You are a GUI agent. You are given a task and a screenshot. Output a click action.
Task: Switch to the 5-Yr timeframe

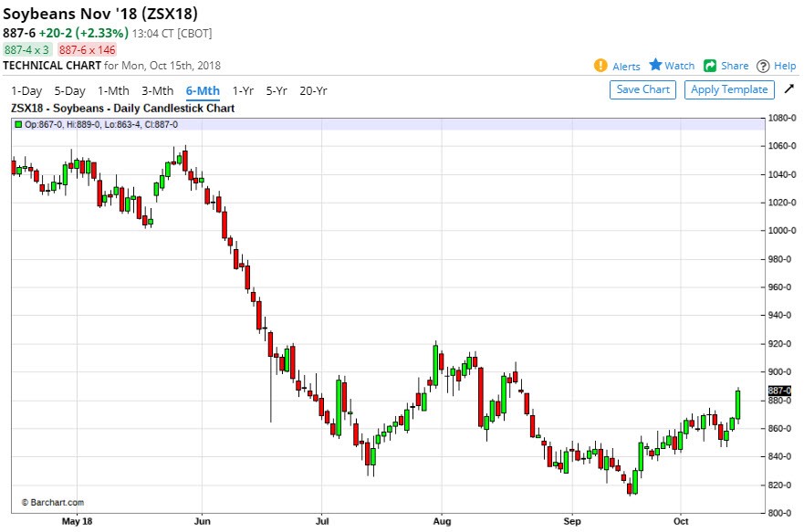tap(277, 91)
